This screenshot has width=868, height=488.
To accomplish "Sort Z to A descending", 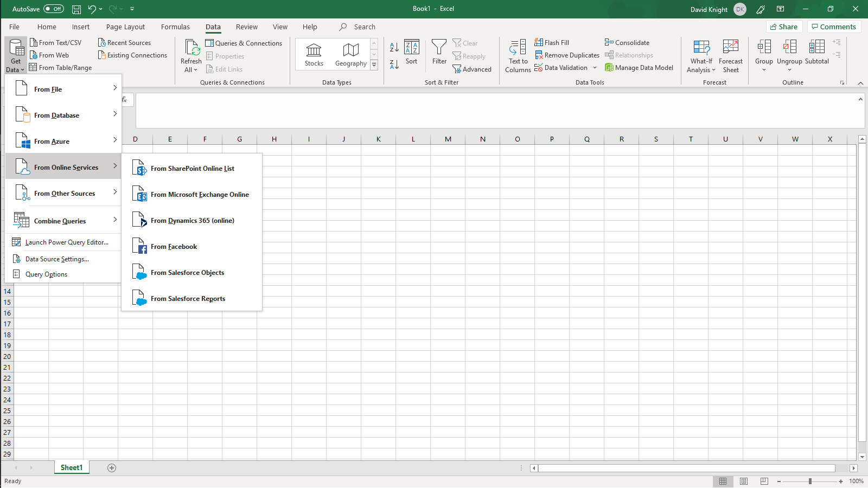I will tap(394, 64).
